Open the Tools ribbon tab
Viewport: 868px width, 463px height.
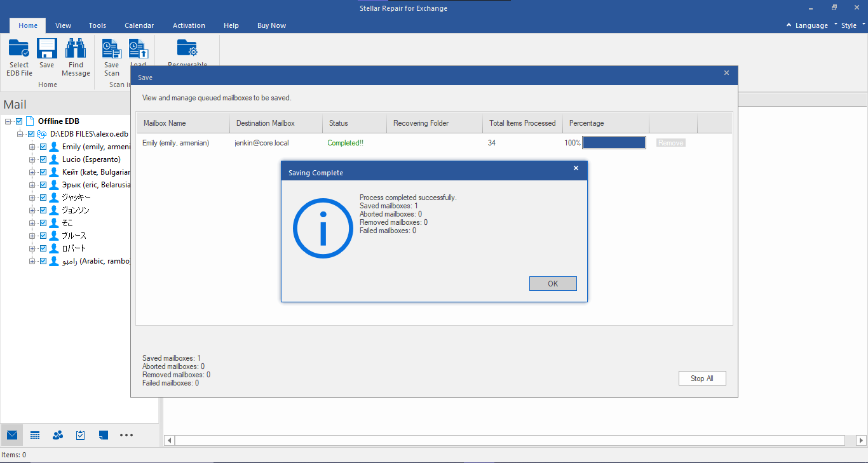(x=97, y=25)
